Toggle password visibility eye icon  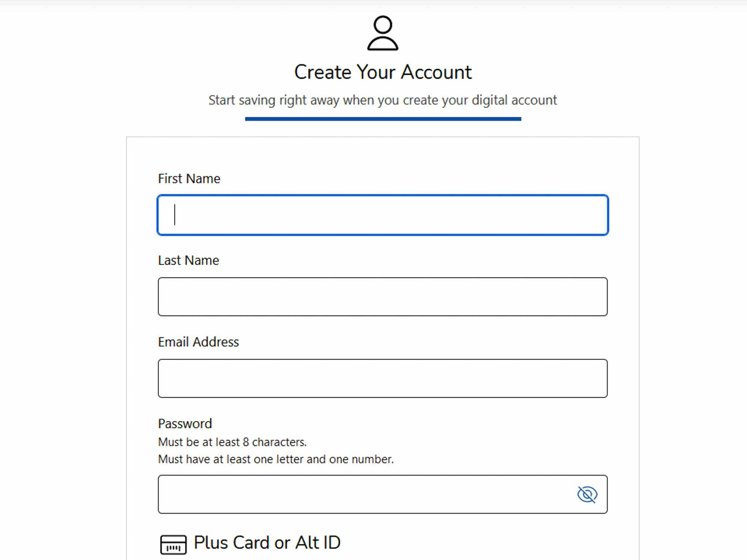tap(587, 494)
